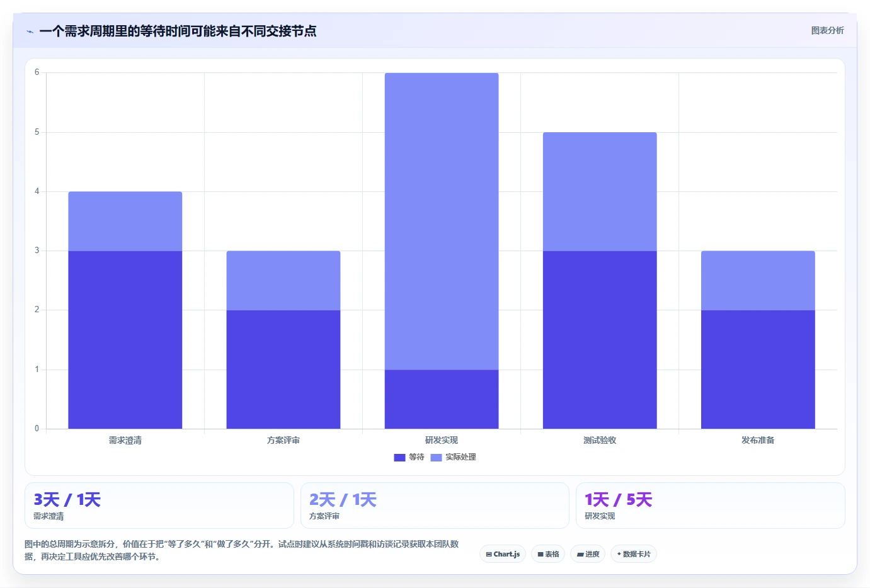The height and width of the screenshot is (588, 870).
Task: Click the dark 等待 segment of 测试验收 bar
Action: pos(600,340)
